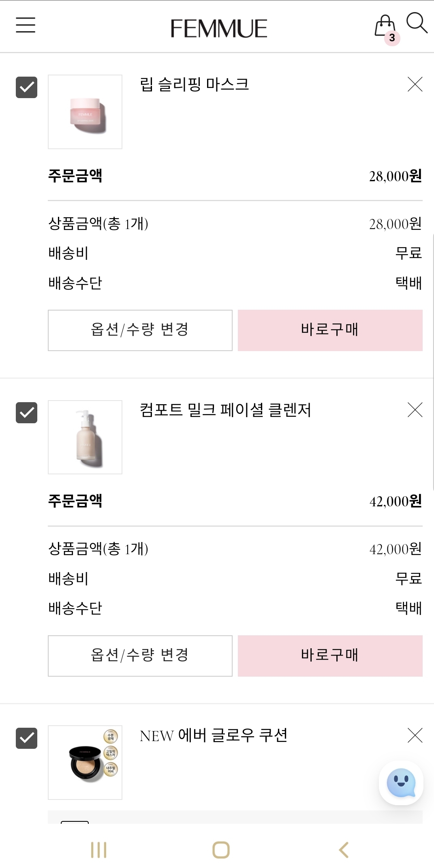The height and width of the screenshot is (868, 434).
Task: Tap the search magnifier icon
Action: click(x=417, y=23)
